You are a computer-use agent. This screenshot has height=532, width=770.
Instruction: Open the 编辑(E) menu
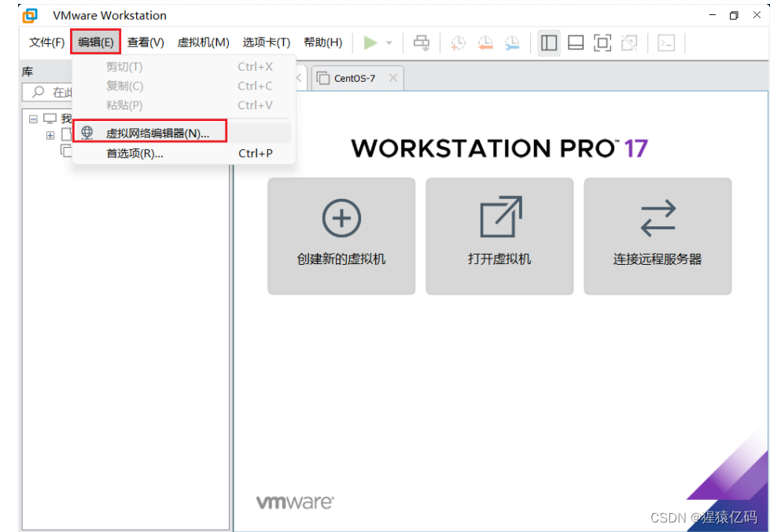point(96,42)
